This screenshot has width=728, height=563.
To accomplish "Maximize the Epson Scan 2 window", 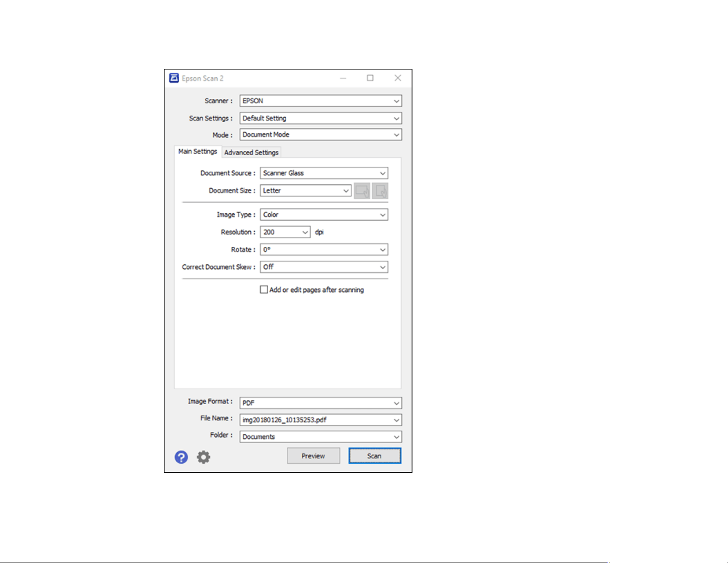I will (370, 78).
